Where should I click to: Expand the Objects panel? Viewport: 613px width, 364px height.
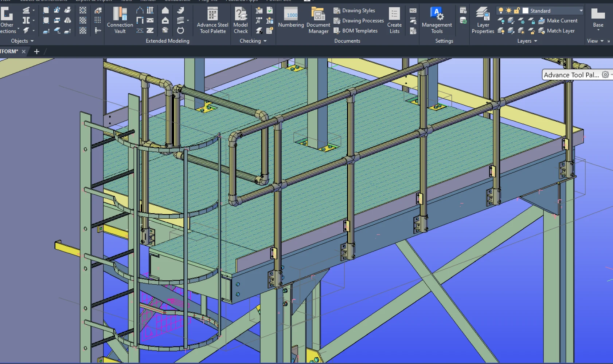click(22, 41)
